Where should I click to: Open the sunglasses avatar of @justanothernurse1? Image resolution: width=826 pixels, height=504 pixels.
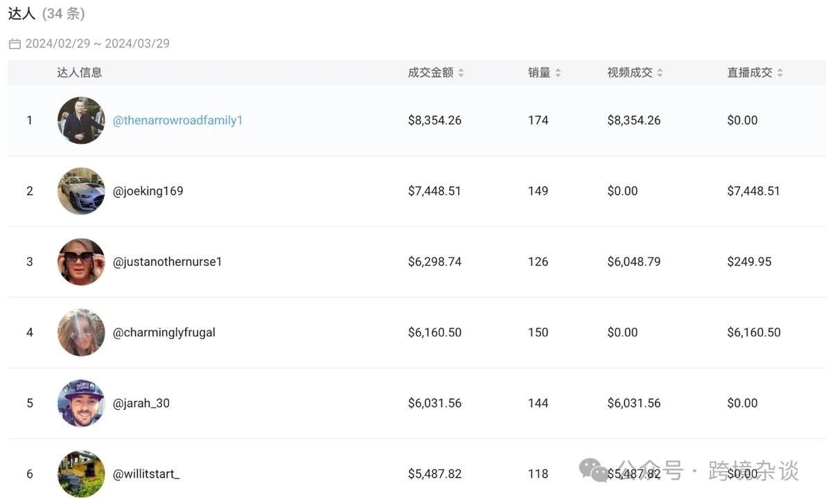tap(81, 262)
